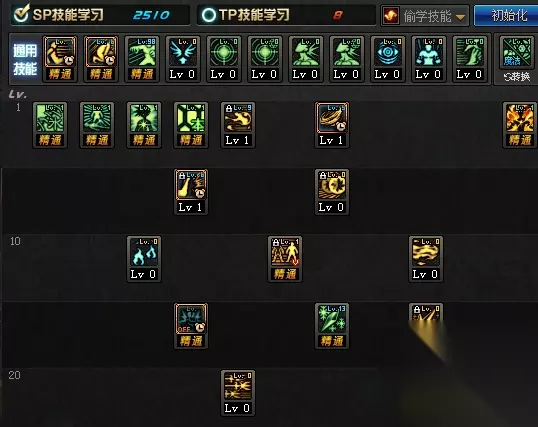Click the 初始化 reset button
538x427 pixels.
[x=506, y=15]
